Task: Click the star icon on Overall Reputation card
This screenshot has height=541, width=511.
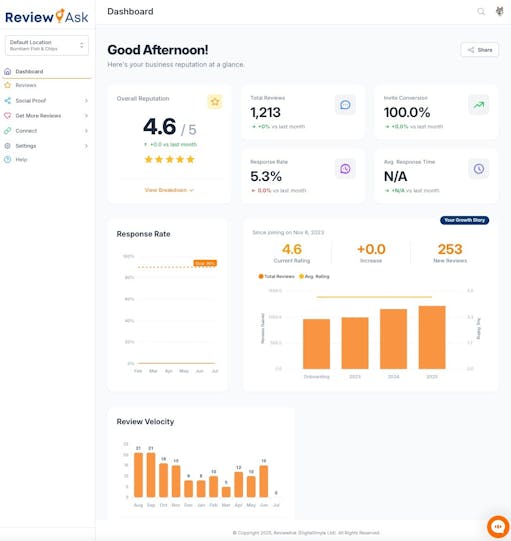Action: 215,101
